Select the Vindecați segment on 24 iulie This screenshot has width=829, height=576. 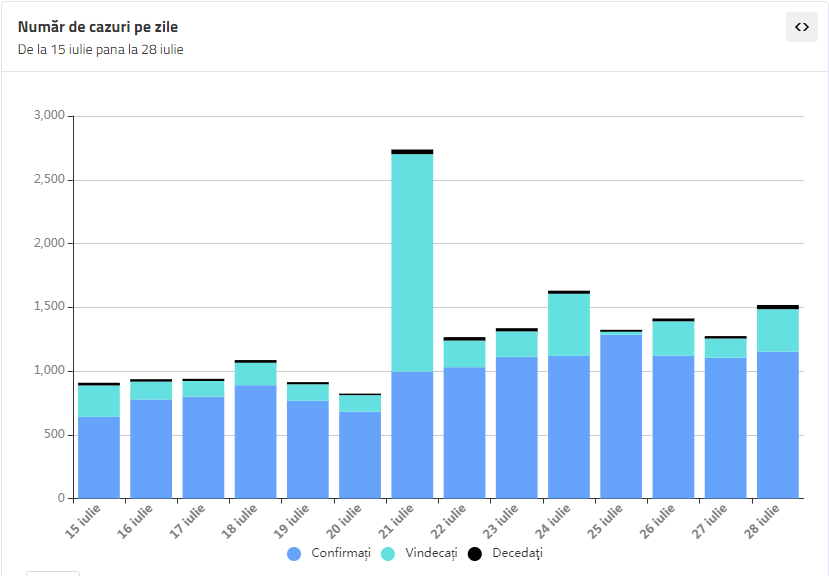569,325
